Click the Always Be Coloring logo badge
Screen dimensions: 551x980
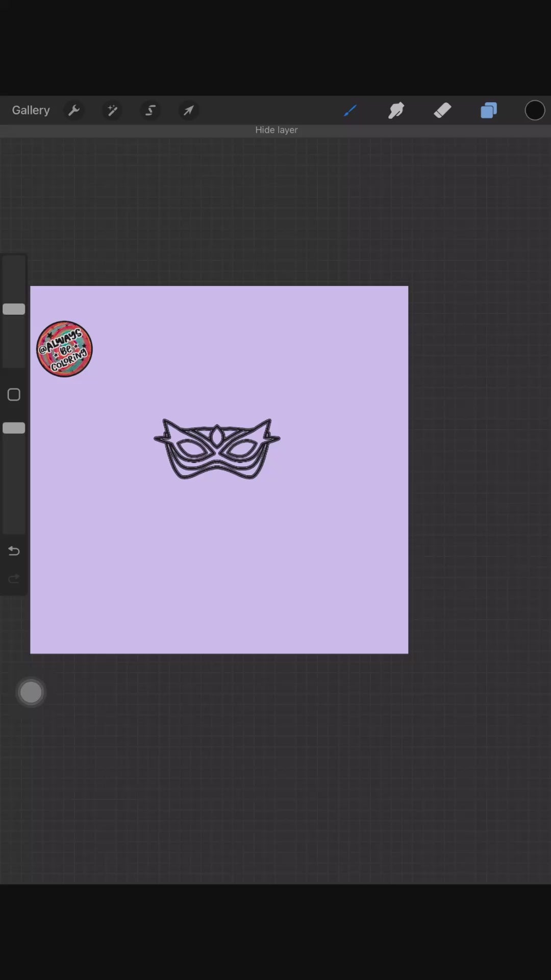tap(64, 349)
